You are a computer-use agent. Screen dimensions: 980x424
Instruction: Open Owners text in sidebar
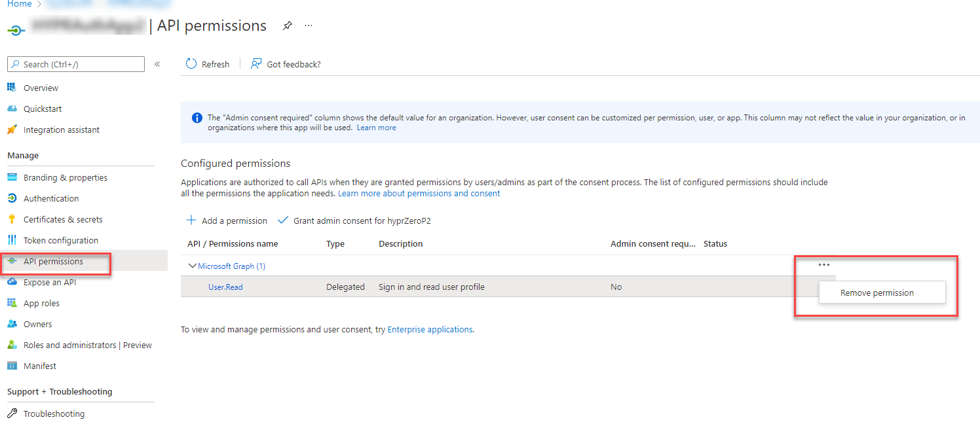pos(38,324)
